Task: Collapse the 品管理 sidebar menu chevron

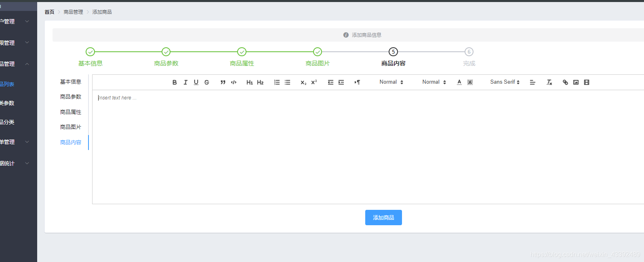Action: pos(27,64)
